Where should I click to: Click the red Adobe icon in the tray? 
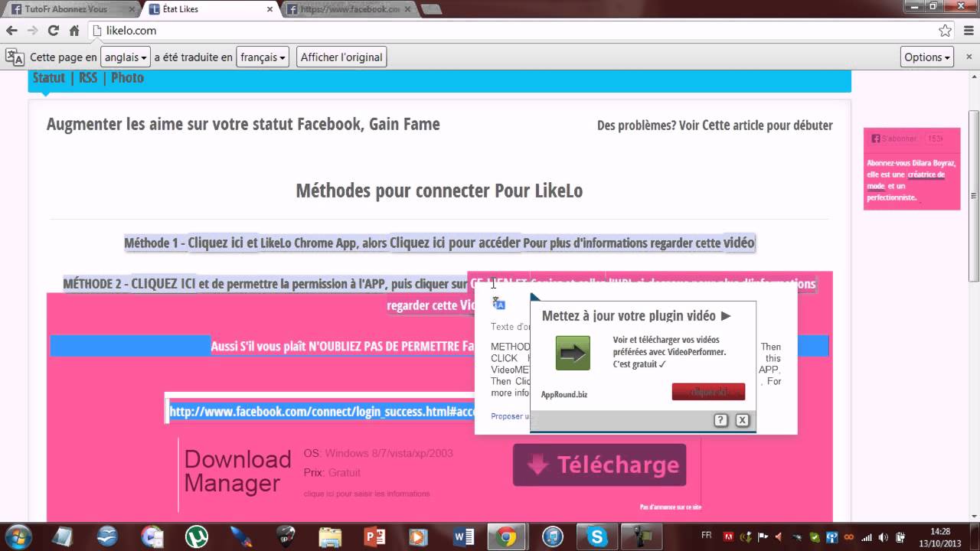(x=728, y=537)
